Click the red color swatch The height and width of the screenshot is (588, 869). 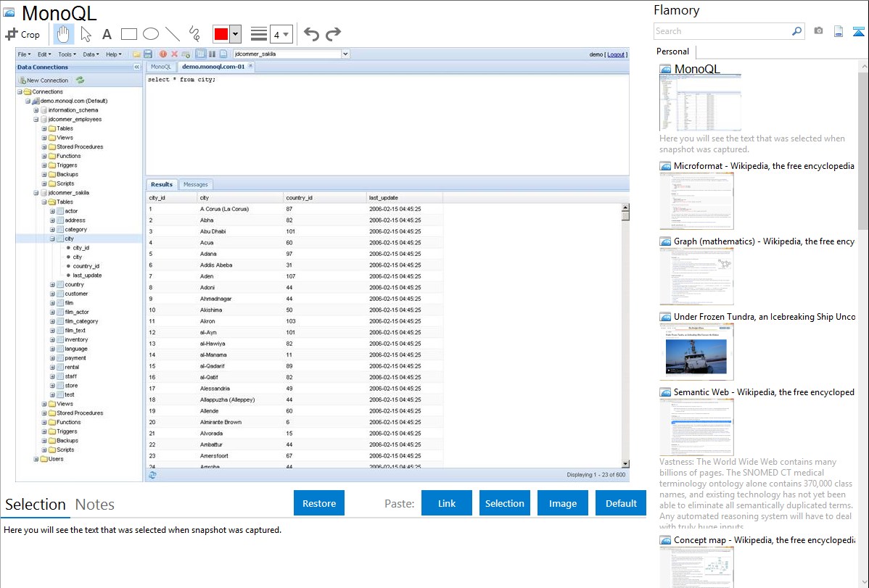(221, 34)
